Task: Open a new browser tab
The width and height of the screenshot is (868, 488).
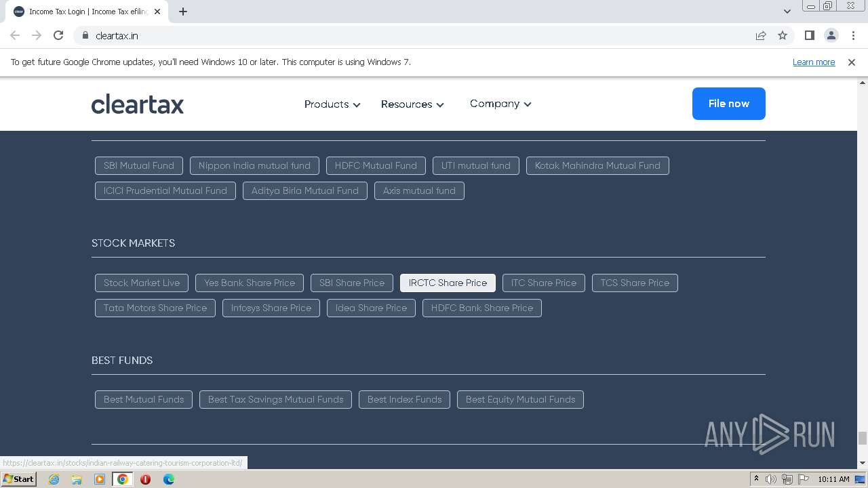Action: pyautogui.click(x=183, y=12)
